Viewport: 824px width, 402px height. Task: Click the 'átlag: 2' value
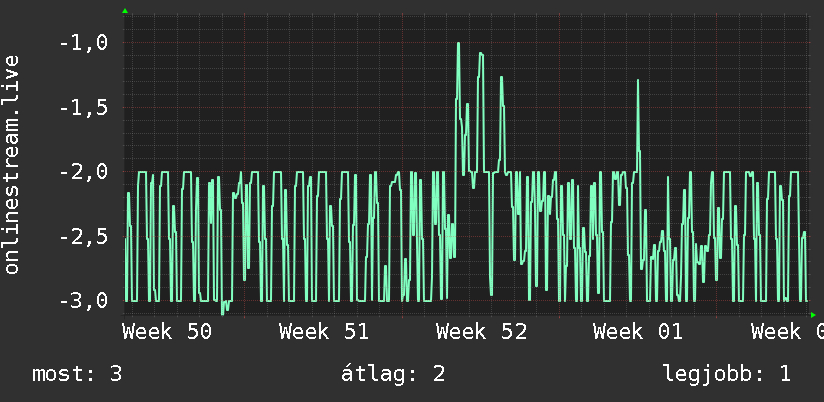(x=393, y=374)
